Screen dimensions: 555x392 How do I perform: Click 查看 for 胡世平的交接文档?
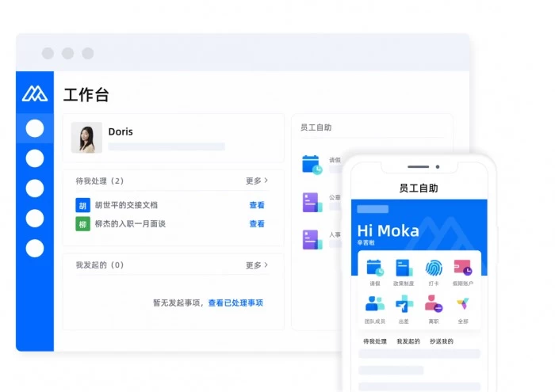(257, 205)
